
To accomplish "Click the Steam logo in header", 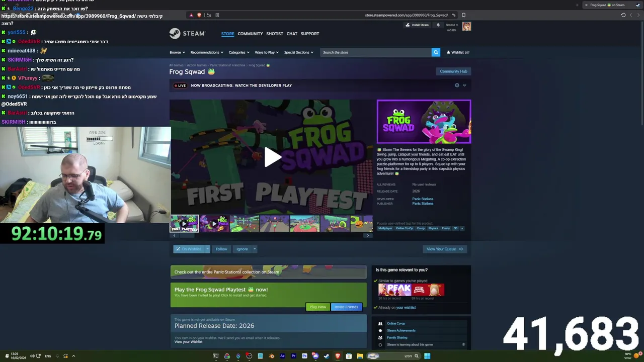I will [x=187, y=34].
